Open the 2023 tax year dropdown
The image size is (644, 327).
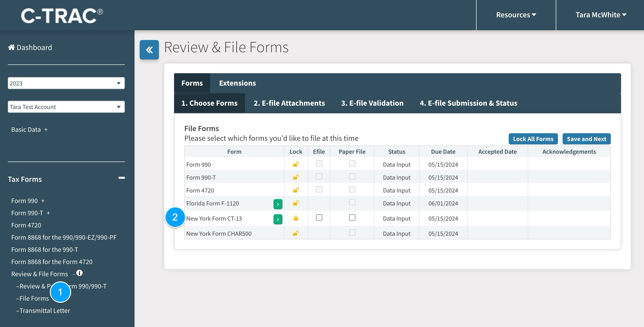[x=66, y=83]
